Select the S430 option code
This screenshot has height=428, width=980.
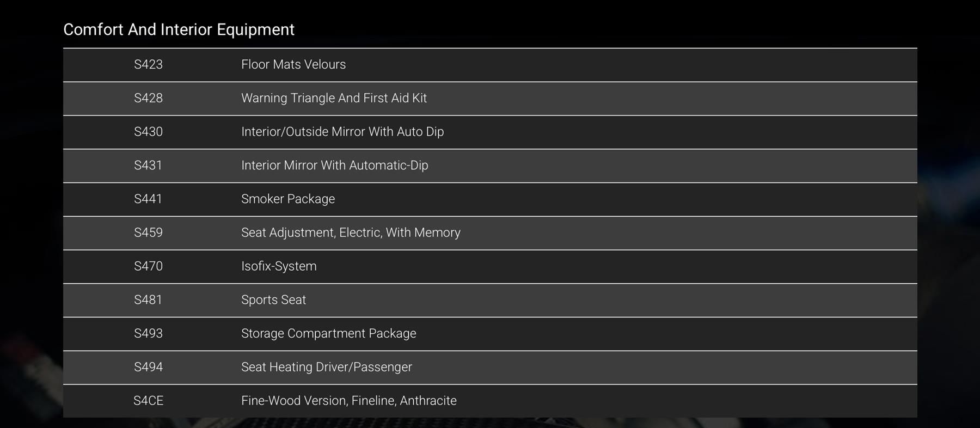tap(148, 132)
